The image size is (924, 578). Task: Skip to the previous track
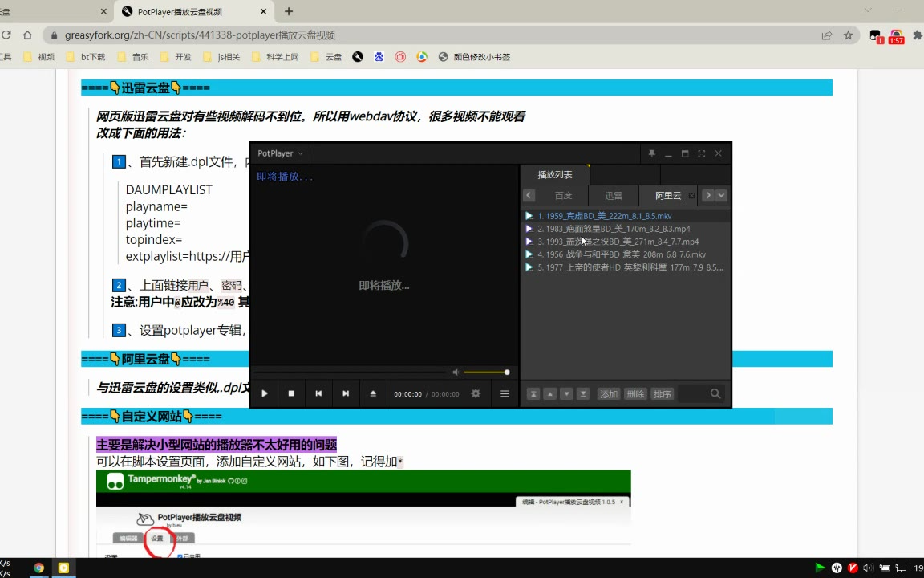318,393
